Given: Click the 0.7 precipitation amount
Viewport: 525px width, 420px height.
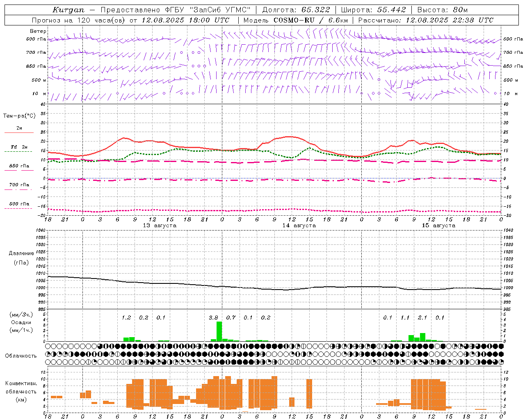Looking at the screenshot, I should (x=231, y=318).
